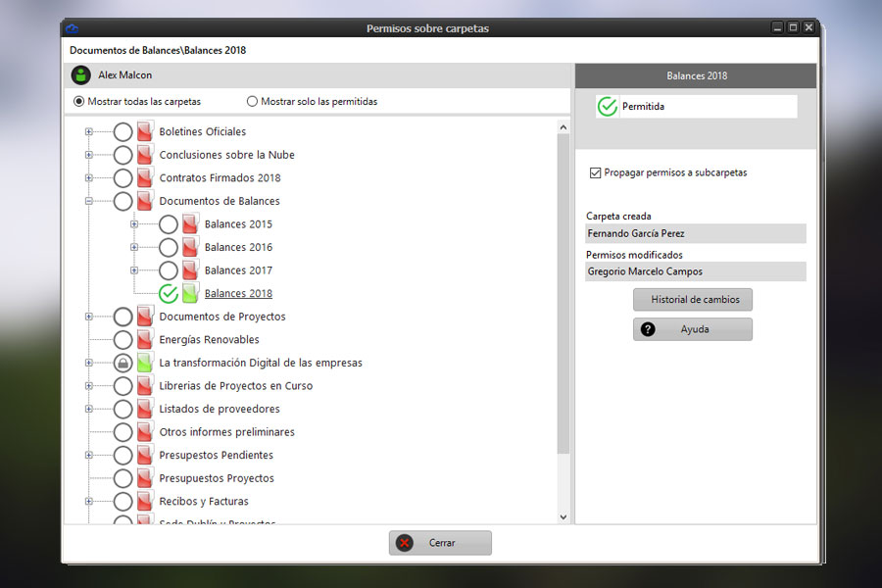
Task: Click the red folder icon for Boletines Oficiales
Action: point(145,131)
